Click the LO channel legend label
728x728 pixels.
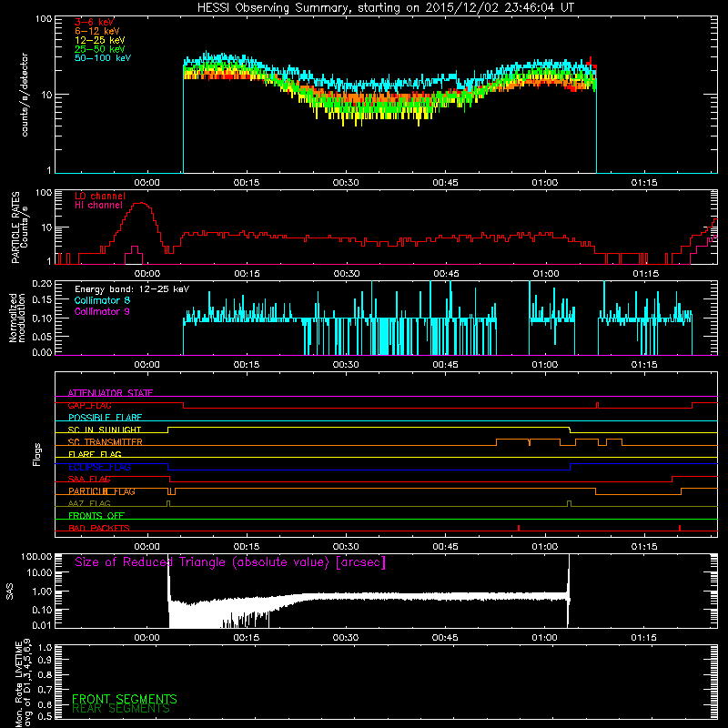[100, 196]
